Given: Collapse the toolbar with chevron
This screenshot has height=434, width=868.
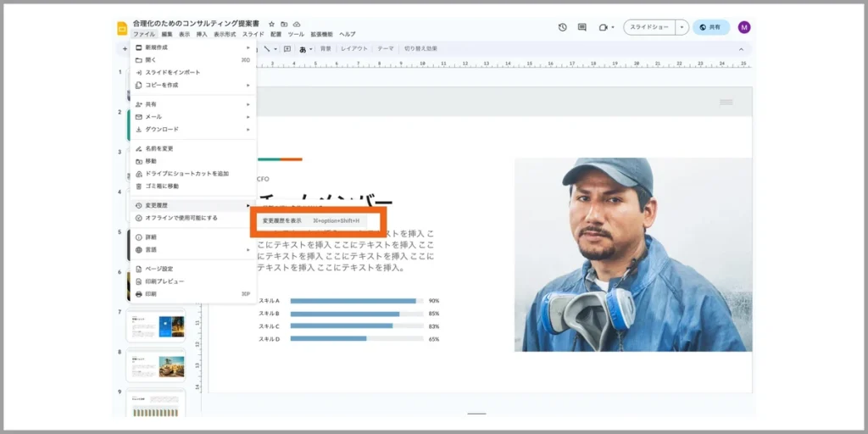Looking at the screenshot, I should 741,49.
